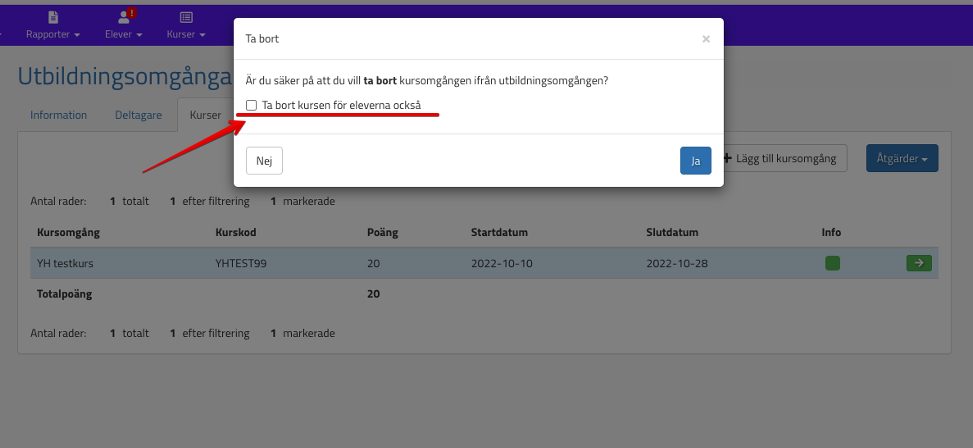This screenshot has height=448, width=973.
Task: Expand the Rapporter dropdown menu
Action: 53,34
